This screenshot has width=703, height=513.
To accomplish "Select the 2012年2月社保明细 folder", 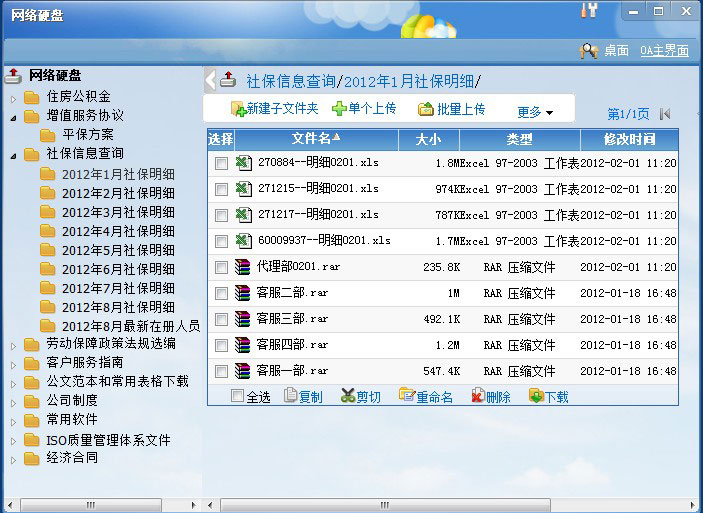I will click(x=118, y=193).
